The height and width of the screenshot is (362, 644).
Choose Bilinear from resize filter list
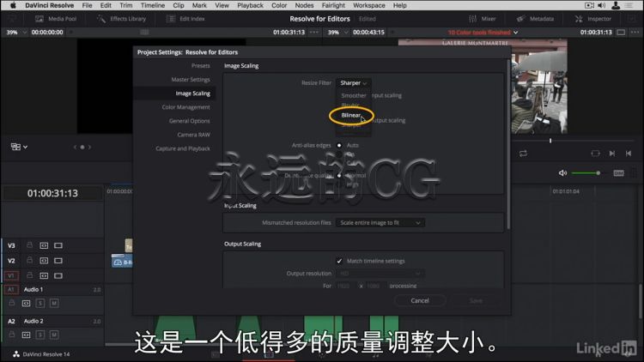[351, 115]
